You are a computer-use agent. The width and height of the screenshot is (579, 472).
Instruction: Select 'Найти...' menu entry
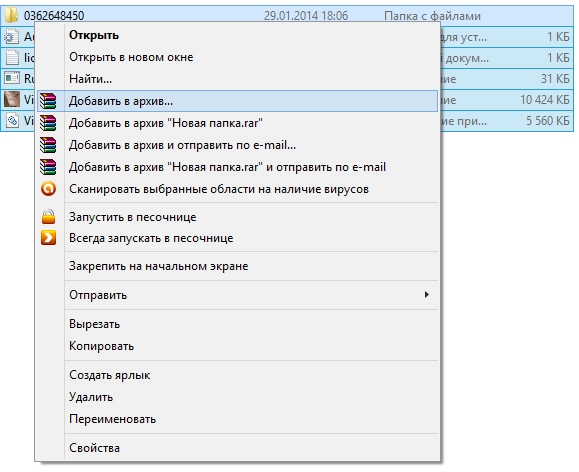tap(90, 79)
